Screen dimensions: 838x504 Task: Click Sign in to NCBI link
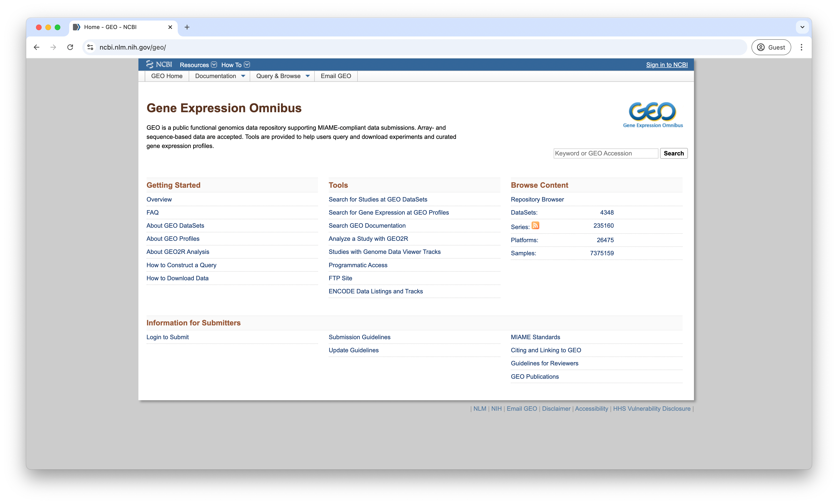667,65
